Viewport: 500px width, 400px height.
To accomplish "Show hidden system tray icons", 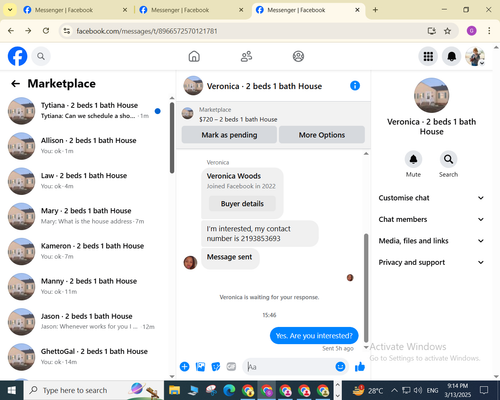I will (x=394, y=390).
